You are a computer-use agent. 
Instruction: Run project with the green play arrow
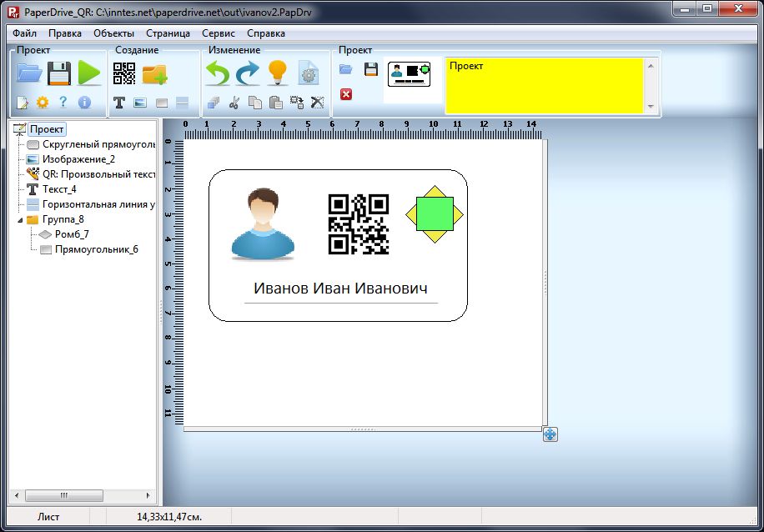(88, 73)
